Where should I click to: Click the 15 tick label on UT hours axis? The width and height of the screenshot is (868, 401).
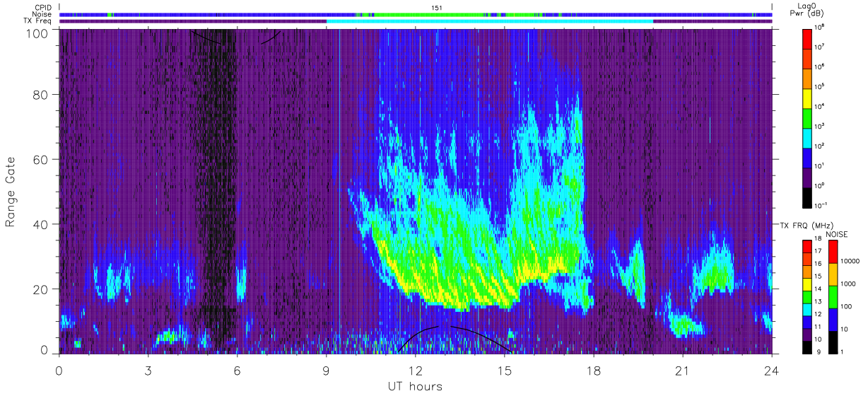tap(505, 370)
